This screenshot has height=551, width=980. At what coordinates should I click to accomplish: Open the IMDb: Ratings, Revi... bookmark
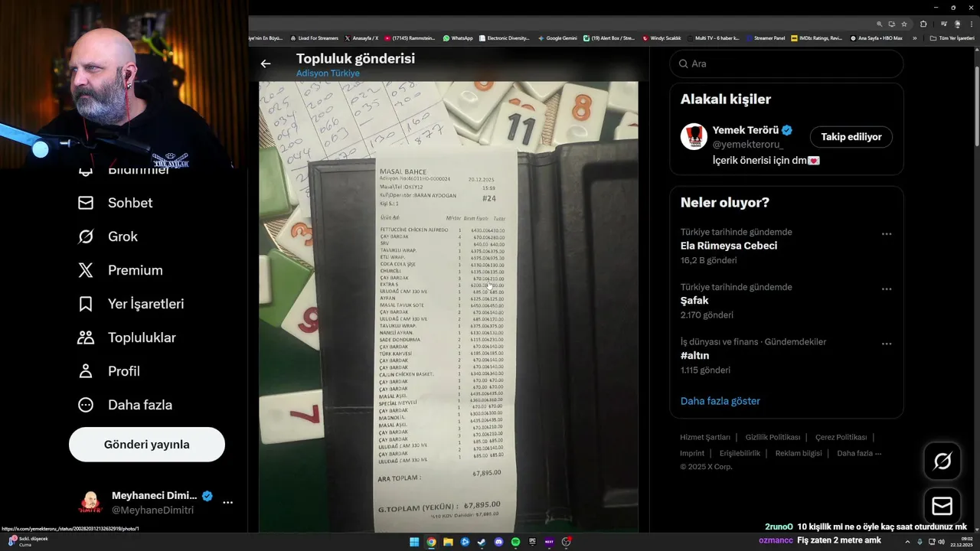(x=817, y=38)
